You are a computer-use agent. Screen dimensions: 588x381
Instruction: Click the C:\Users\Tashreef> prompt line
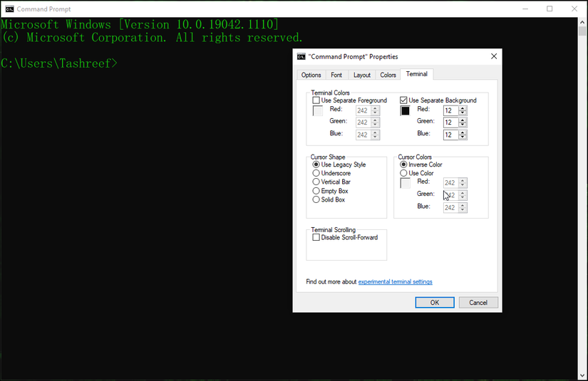59,63
